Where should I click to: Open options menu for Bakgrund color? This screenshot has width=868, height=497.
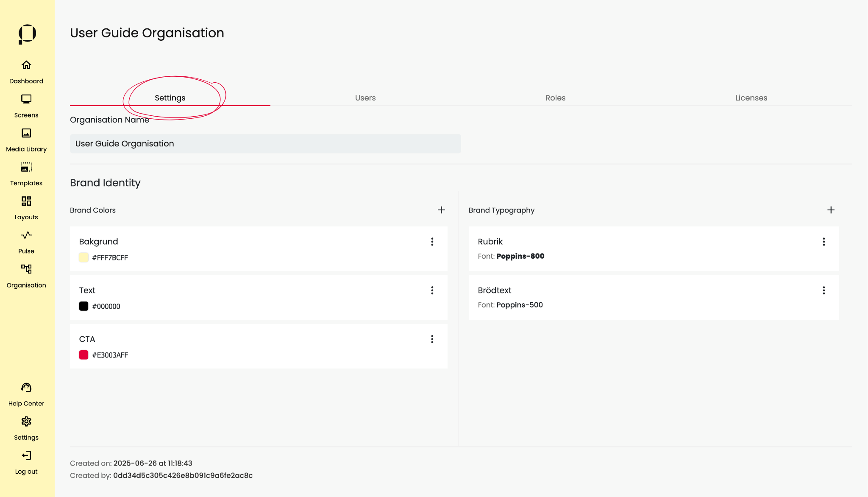(x=432, y=242)
